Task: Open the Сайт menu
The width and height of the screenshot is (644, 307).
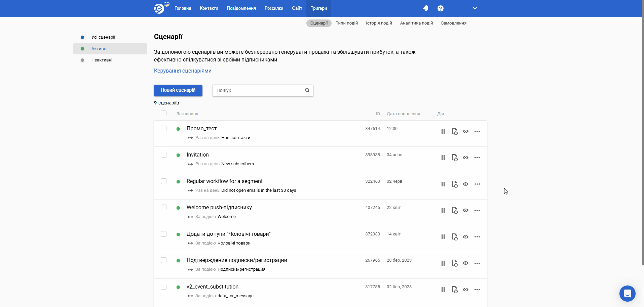Action: tap(297, 8)
